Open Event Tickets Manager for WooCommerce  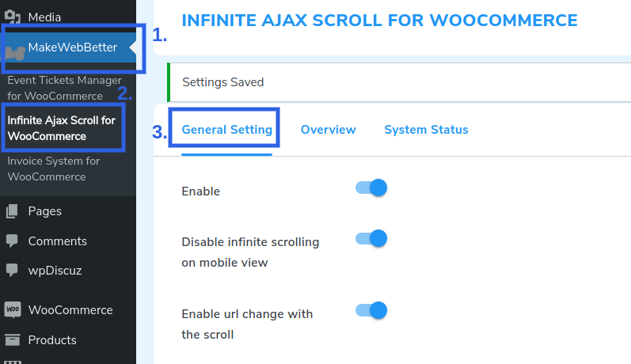click(65, 88)
